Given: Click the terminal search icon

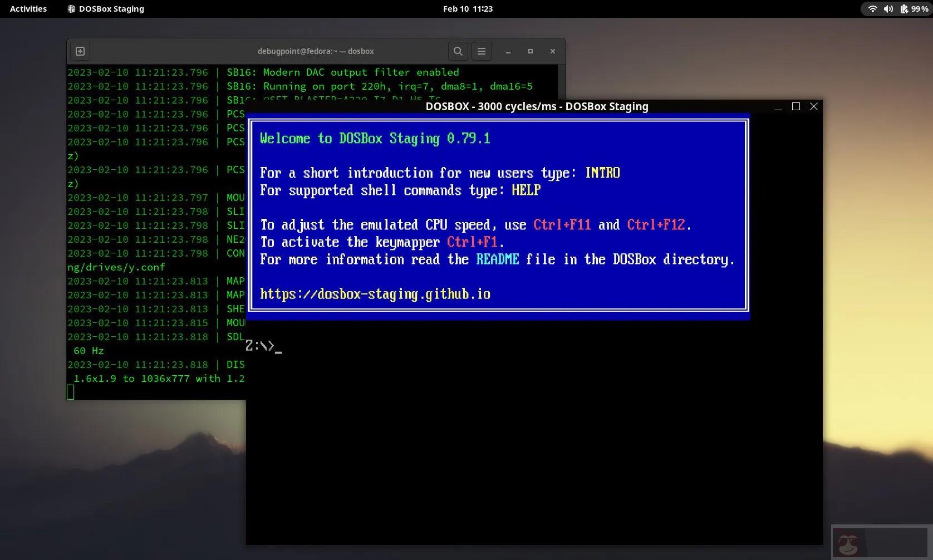Looking at the screenshot, I should 458,51.
